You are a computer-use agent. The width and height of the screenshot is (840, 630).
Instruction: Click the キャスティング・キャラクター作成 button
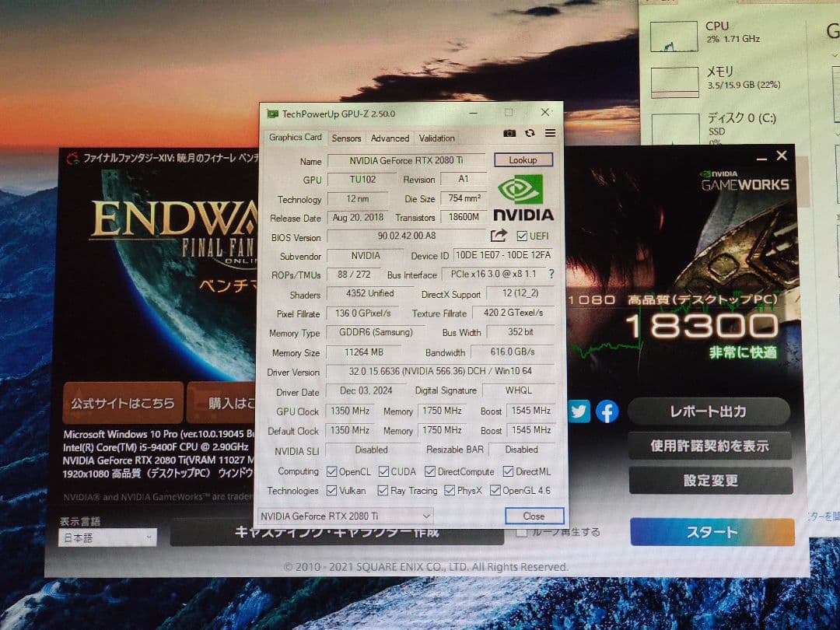(x=337, y=533)
